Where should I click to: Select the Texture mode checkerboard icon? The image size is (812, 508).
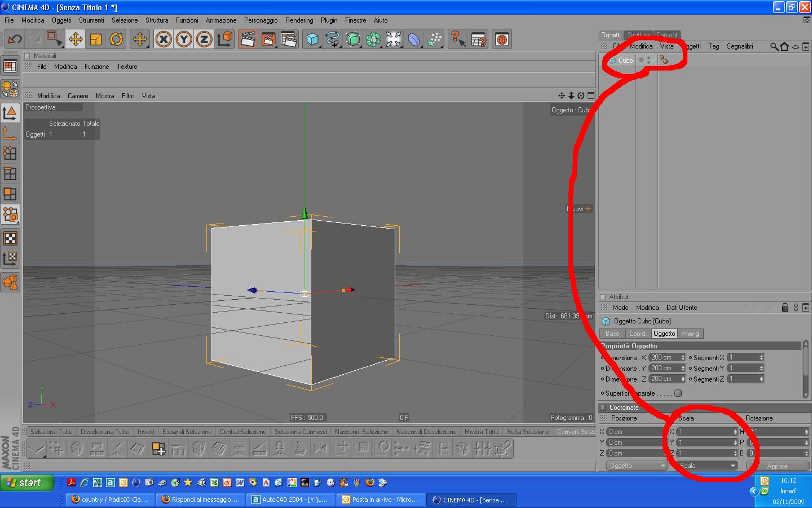pos(10,238)
